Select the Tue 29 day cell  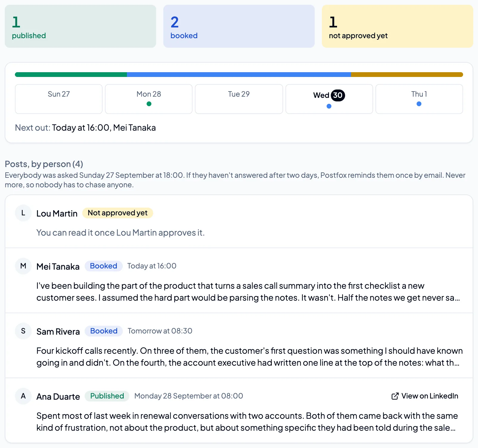coord(239,99)
